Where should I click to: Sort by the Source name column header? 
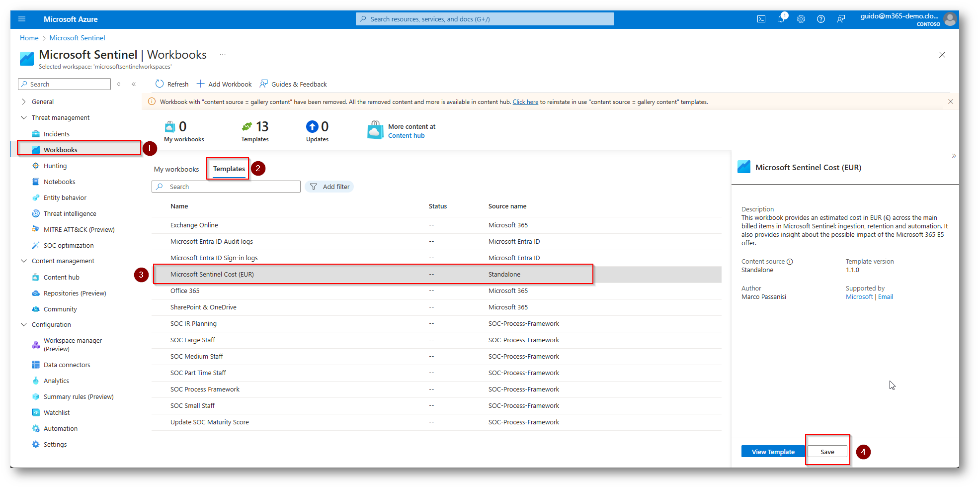coord(507,206)
